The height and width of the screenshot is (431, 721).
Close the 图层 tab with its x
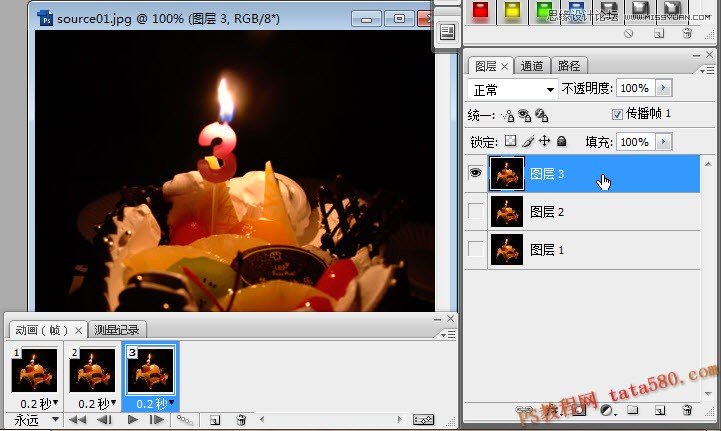point(504,67)
